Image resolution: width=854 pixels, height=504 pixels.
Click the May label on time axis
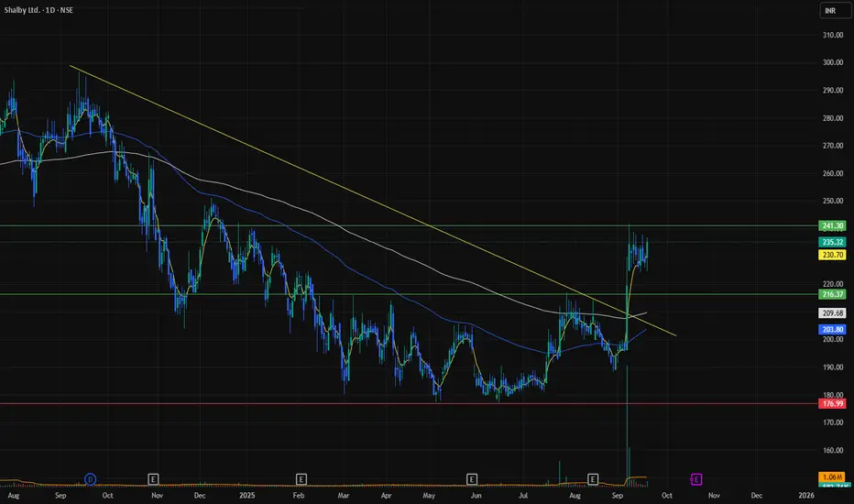click(429, 495)
